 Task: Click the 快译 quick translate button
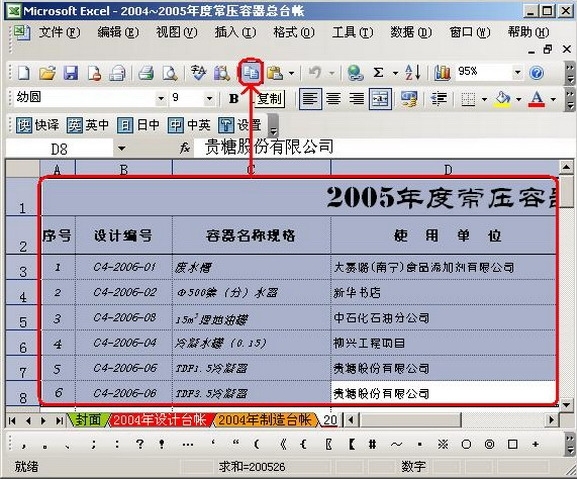(37, 125)
